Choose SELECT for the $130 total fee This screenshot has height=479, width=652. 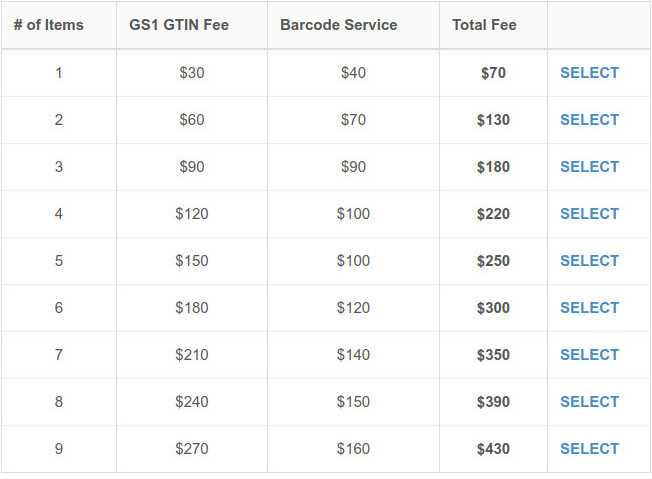[589, 120]
